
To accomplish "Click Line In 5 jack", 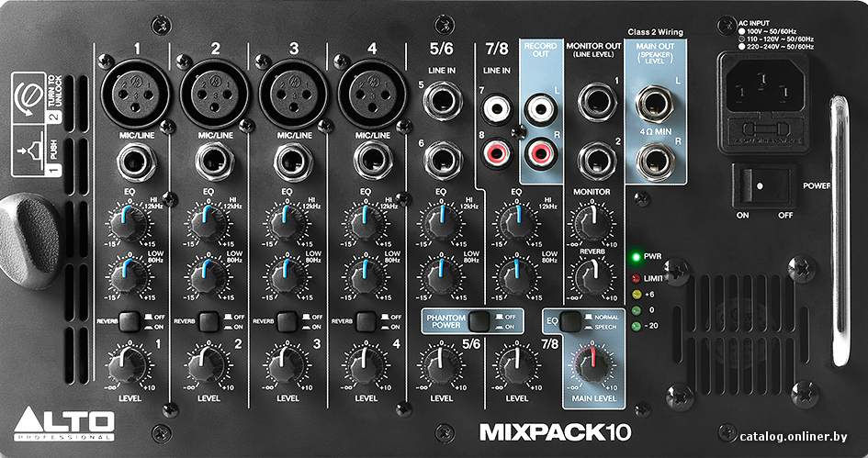I will coord(443,101).
